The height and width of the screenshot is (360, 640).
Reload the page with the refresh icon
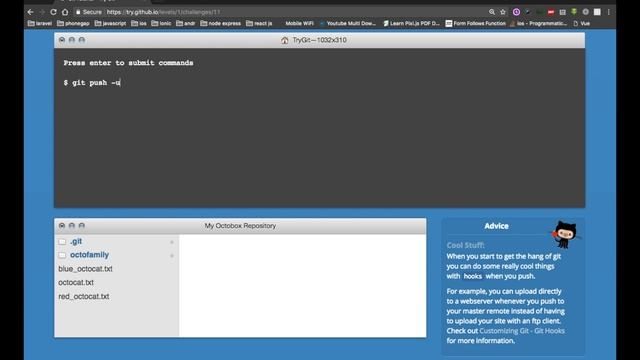(x=53, y=12)
